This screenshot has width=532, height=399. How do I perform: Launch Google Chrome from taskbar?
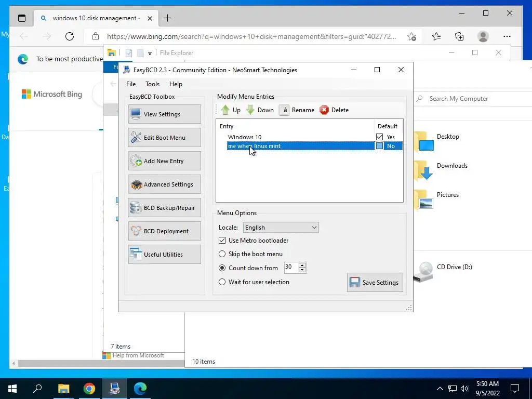(89, 389)
